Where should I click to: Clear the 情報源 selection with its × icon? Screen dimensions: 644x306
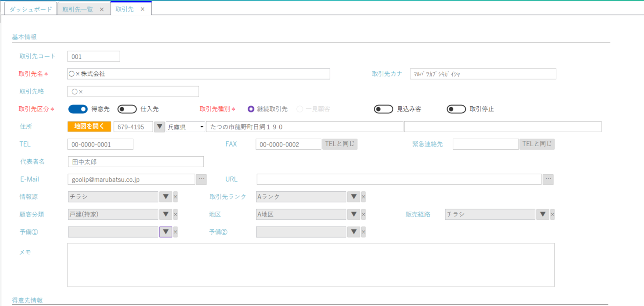175,197
